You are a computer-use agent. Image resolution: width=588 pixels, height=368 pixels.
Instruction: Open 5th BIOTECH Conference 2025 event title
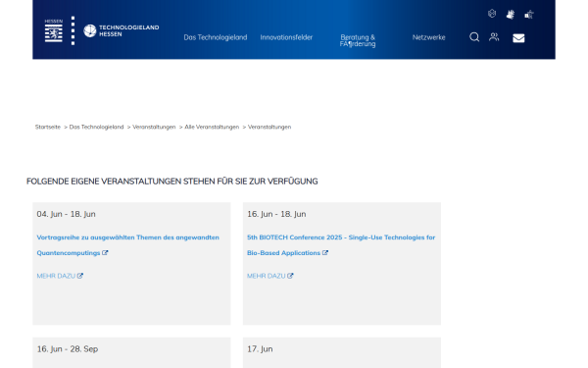tap(341, 244)
